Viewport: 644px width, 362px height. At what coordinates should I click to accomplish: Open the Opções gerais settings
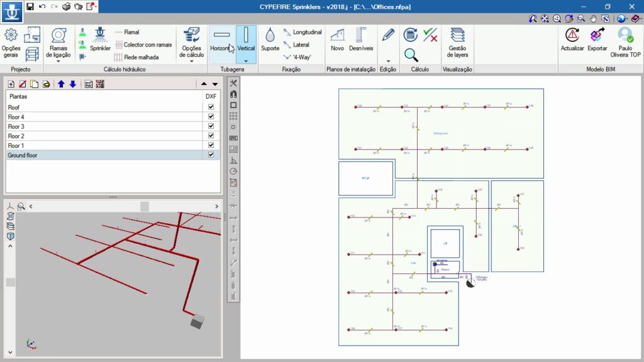click(x=11, y=41)
